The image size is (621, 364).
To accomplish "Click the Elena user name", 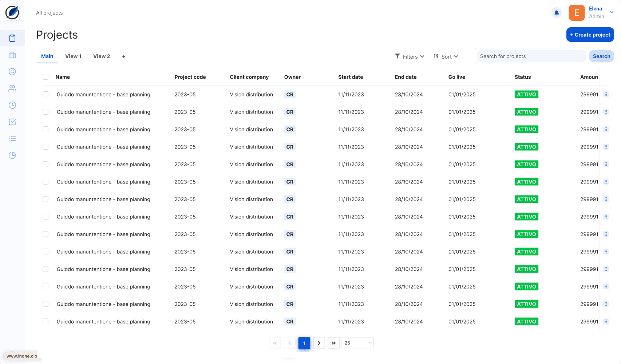I will [x=596, y=9].
